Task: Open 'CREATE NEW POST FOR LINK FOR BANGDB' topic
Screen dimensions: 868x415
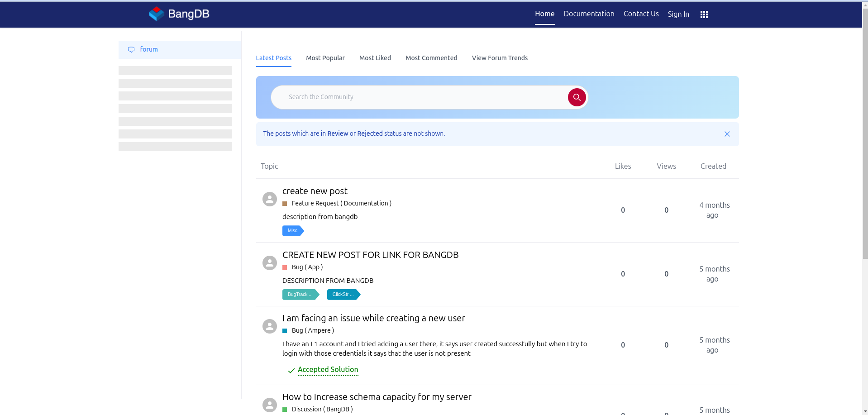Action: [370, 255]
